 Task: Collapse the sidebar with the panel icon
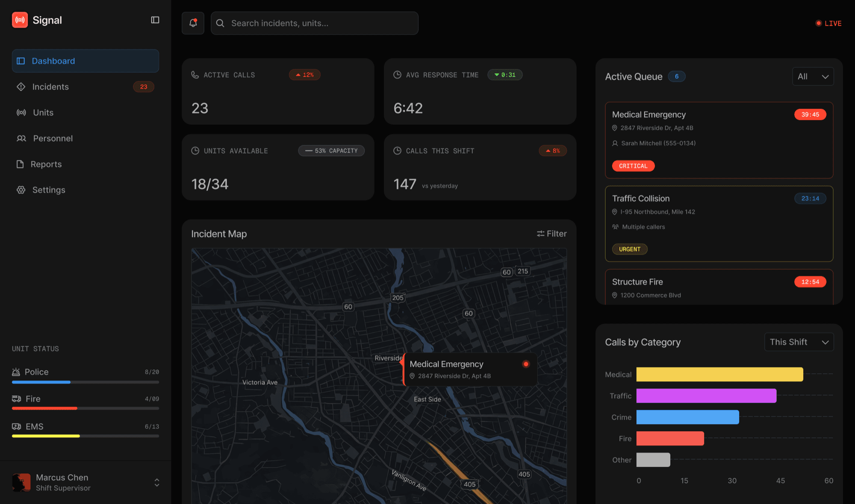[x=155, y=20]
